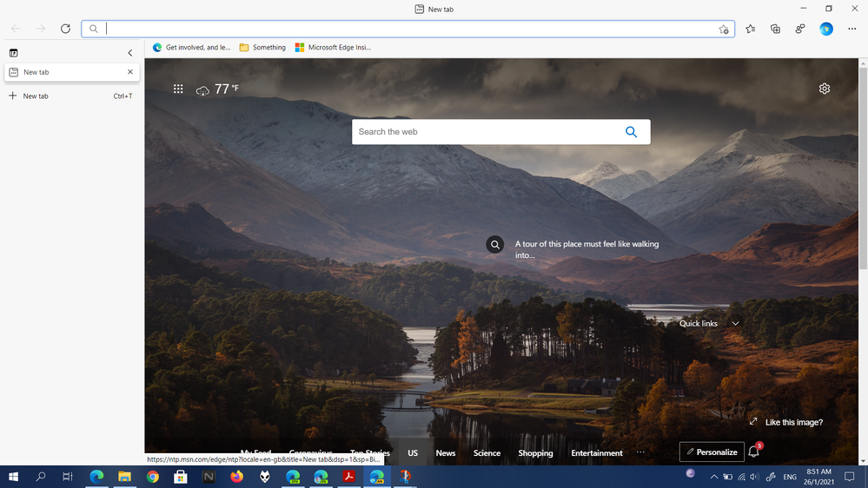Show more feed categories ellipsis
Viewport: 868px width, 488px height.
pyautogui.click(x=640, y=452)
